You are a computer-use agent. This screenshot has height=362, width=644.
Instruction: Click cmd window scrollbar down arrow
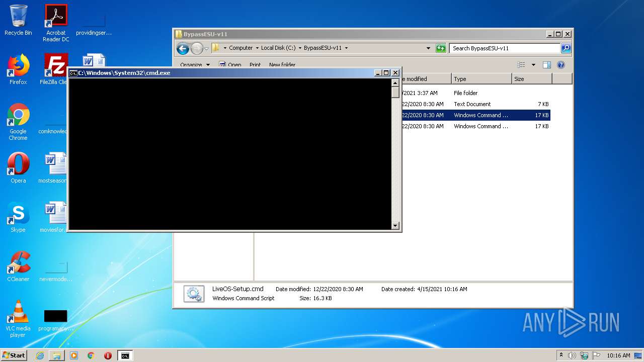[x=395, y=226]
